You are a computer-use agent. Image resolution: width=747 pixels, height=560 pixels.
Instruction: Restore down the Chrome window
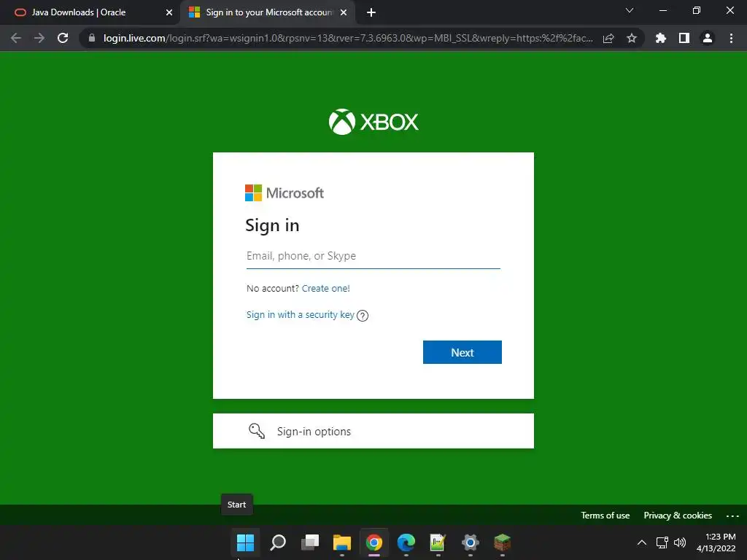697,10
